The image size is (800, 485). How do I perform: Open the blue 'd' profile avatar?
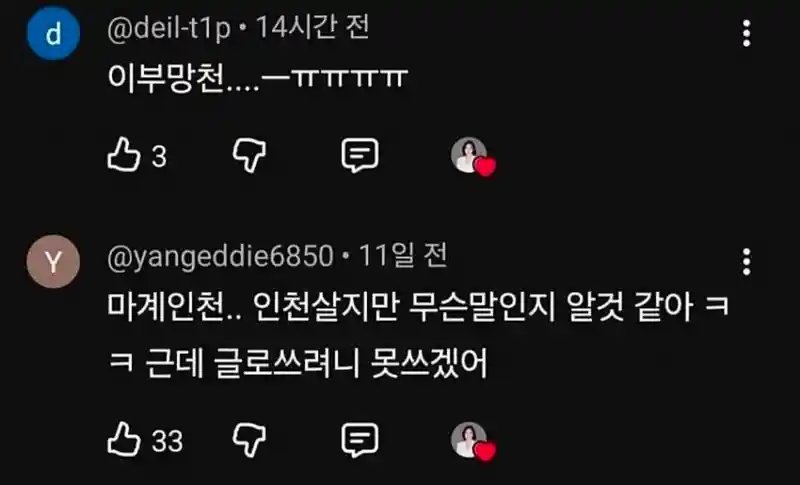(54, 34)
